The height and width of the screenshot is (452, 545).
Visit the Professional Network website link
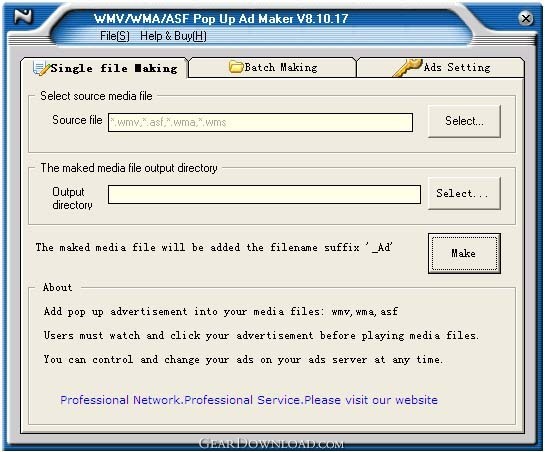(249, 400)
